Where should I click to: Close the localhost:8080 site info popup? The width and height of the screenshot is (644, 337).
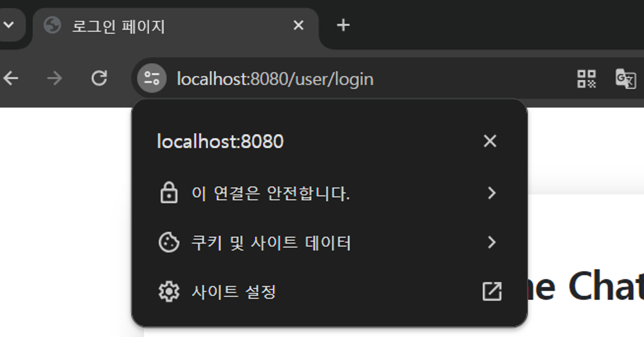[490, 141]
